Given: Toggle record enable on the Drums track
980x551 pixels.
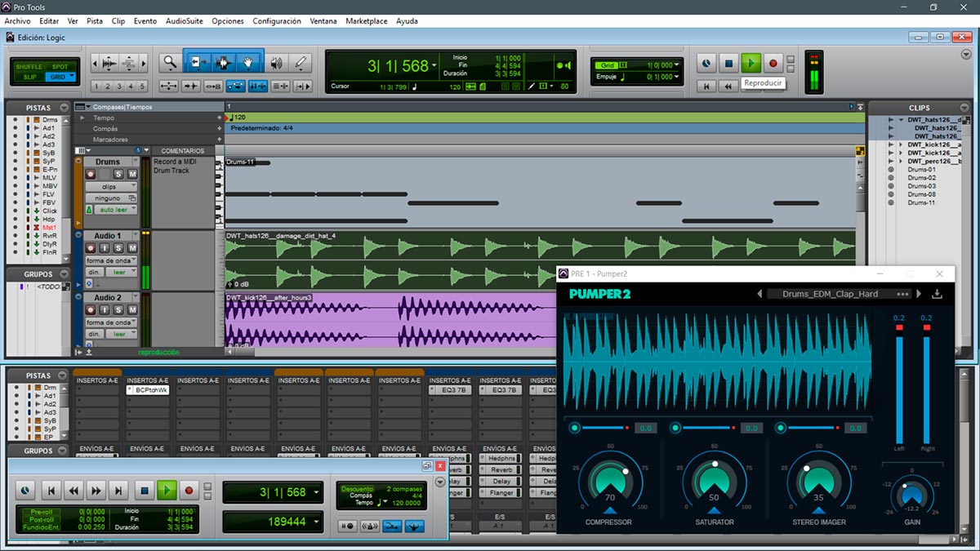Looking at the screenshot, I should [91, 174].
